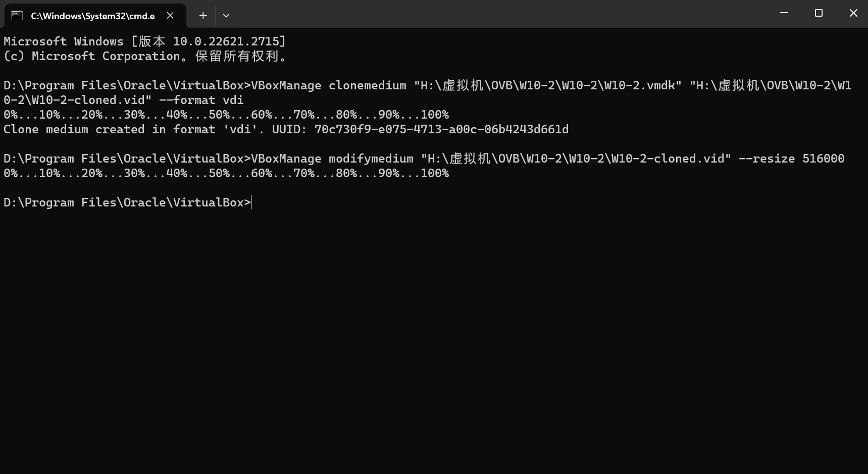Click the current D:\Program Files\Oracle\VirtualBox> prompt
868x474 pixels.
tap(126, 202)
